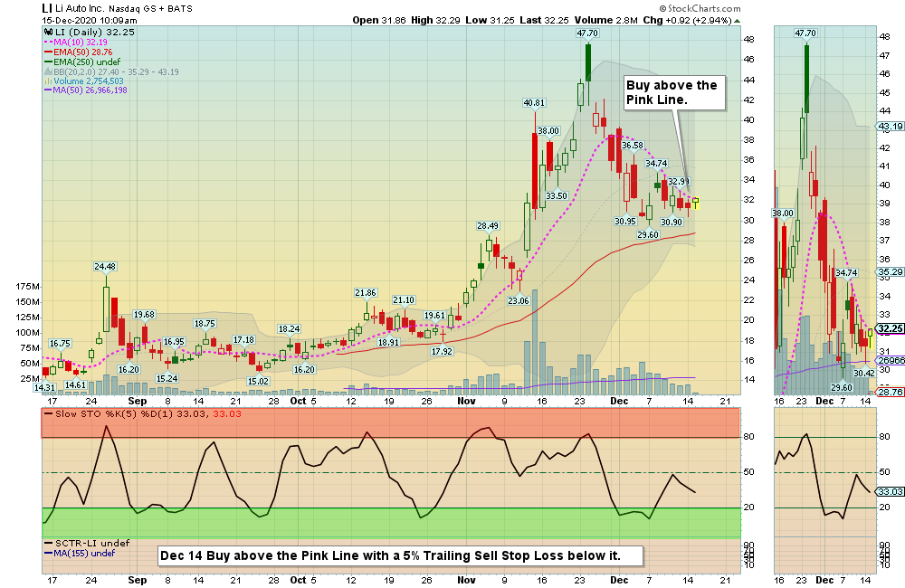
Task: Click the 'EMA(250) undef' legend entry
Action: (x=82, y=62)
